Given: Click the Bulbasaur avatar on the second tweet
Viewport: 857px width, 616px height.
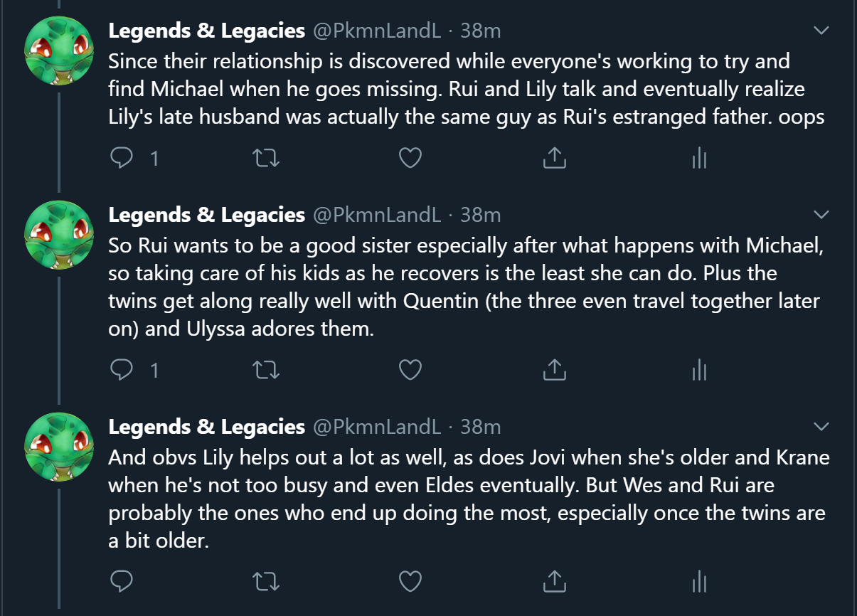Looking at the screenshot, I should tap(59, 234).
